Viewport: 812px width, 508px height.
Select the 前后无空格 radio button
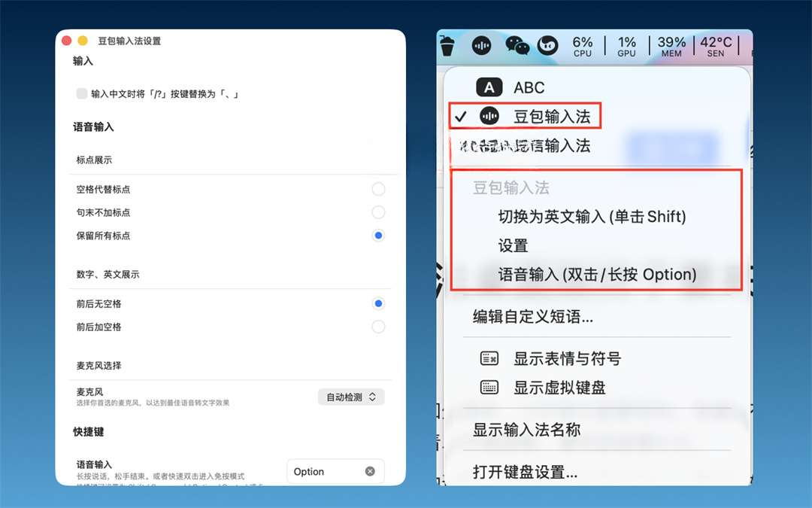point(378,303)
